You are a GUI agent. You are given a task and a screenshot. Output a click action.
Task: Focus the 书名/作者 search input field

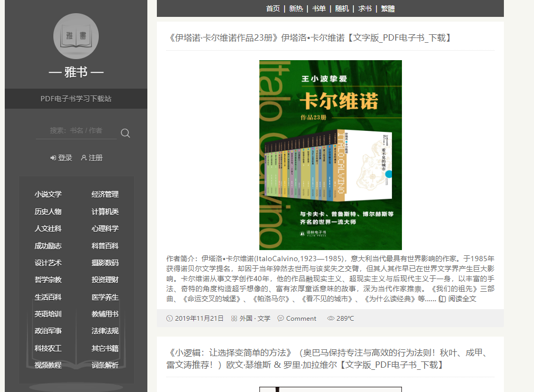pos(76,131)
